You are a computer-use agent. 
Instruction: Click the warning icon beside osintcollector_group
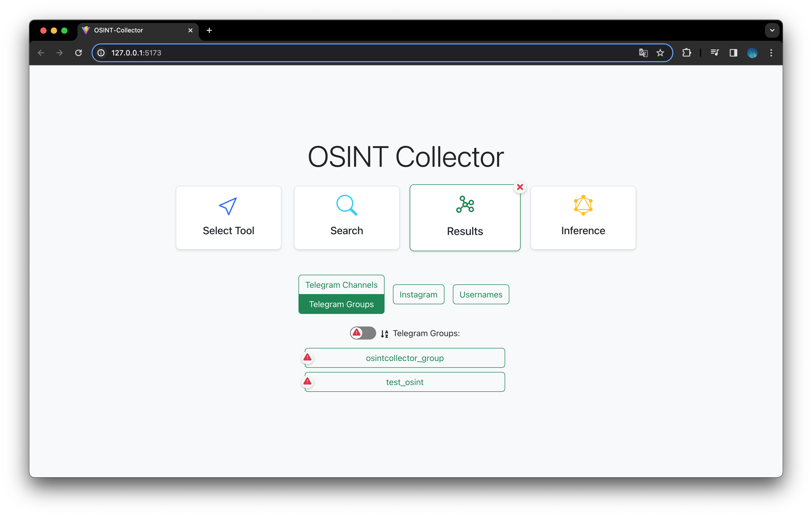[307, 357]
